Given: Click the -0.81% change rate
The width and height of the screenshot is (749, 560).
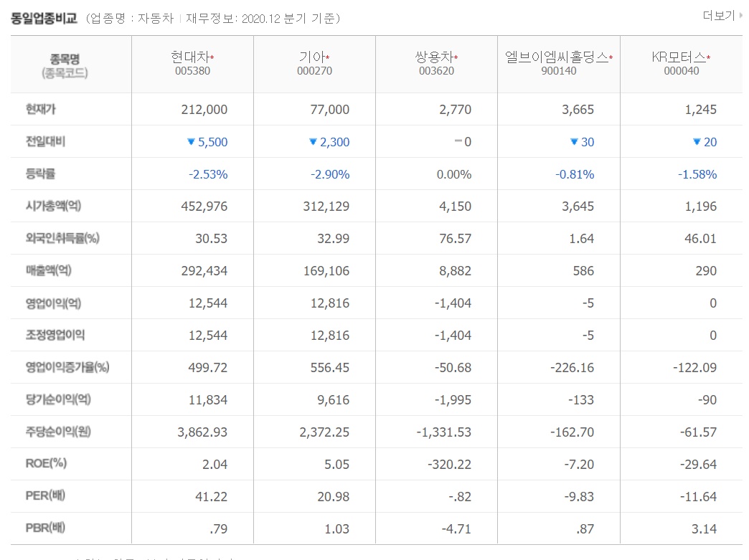Looking at the screenshot, I should click(x=575, y=174).
